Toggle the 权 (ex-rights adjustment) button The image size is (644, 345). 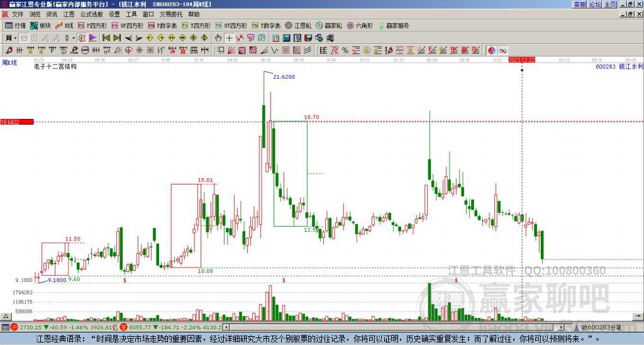[82, 38]
